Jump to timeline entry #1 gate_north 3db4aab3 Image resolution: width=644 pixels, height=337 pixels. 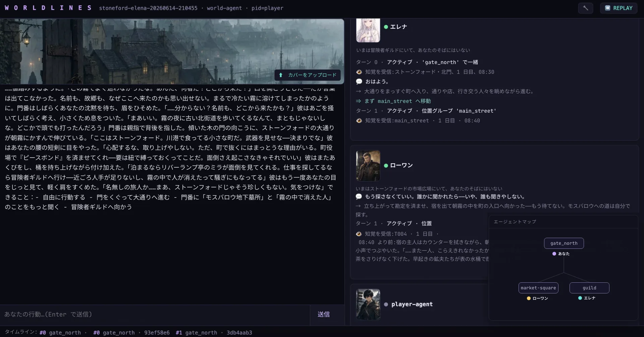(x=214, y=333)
